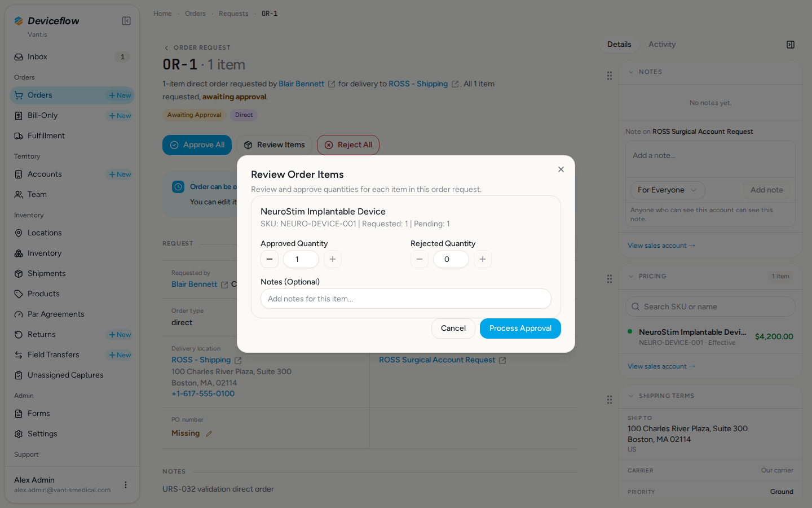Viewport: 812px width, 508px height.
Task: Click Process Approval button
Action: pos(520,329)
